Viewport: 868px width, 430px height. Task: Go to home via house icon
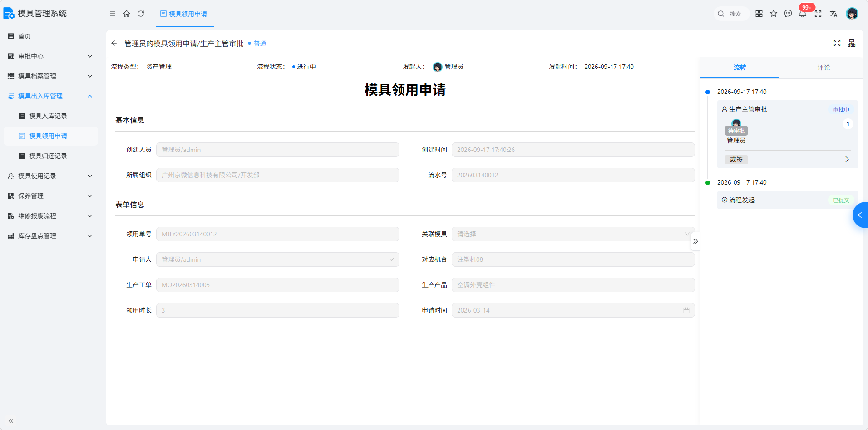tap(127, 14)
